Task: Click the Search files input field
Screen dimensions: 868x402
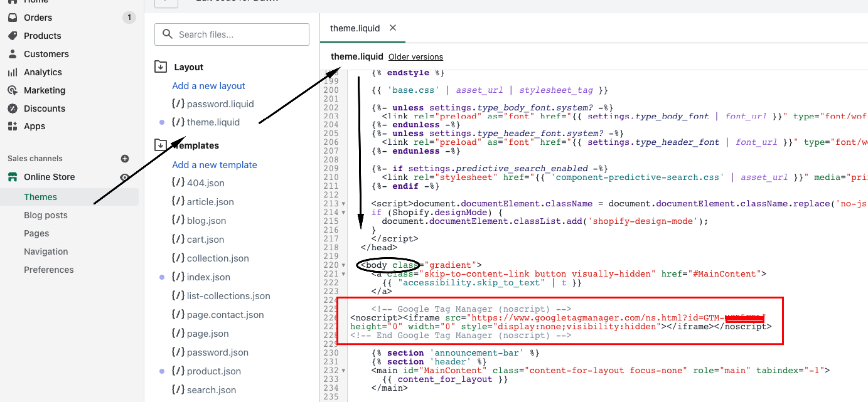Action: (232, 34)
